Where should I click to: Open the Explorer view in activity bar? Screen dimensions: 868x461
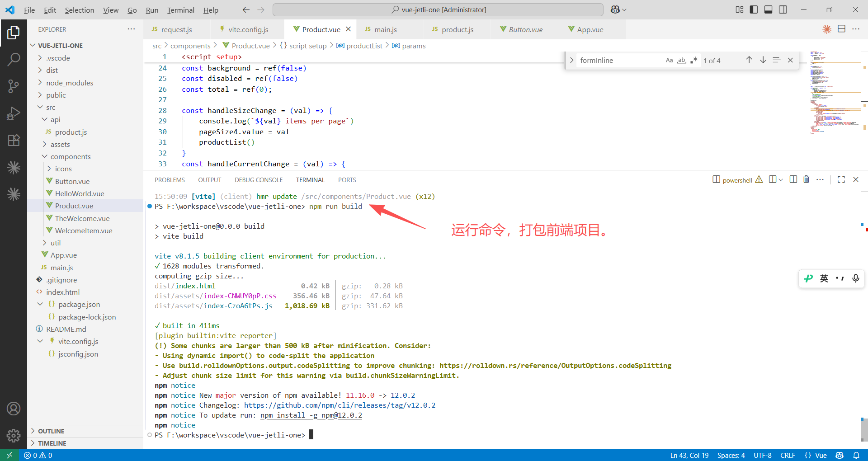coord(14,33)
